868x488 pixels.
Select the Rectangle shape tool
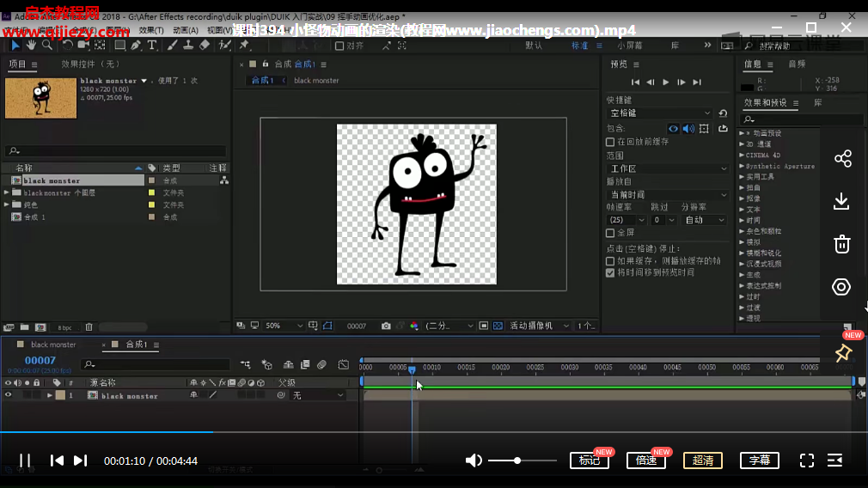click(119, 46)
